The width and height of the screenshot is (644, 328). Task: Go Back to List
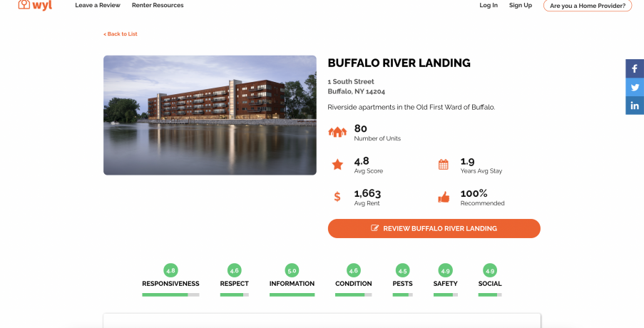coord(121,34)
